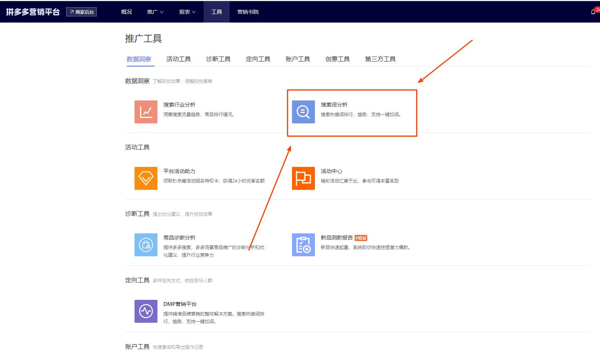
Task: Open the 平台活动助力 title link
Action: point(179,171)
